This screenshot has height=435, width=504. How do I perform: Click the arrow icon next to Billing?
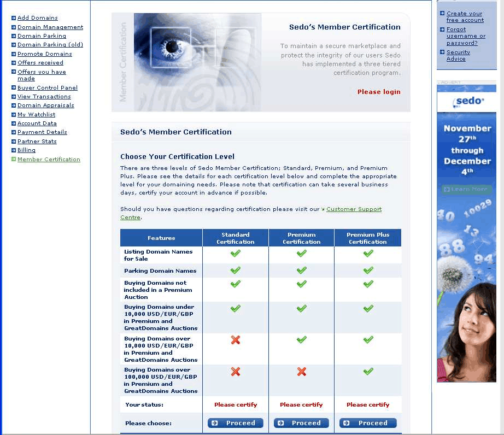point(14,150)
